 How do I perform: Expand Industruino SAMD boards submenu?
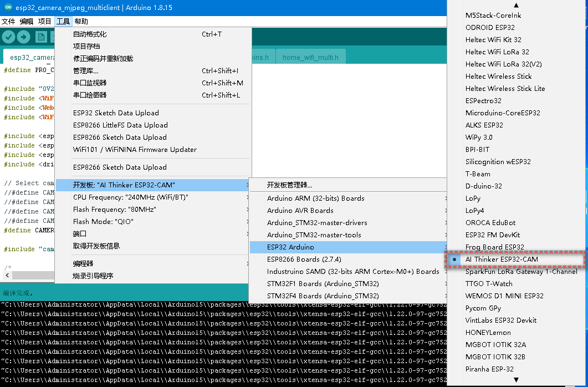coord(349,272)
